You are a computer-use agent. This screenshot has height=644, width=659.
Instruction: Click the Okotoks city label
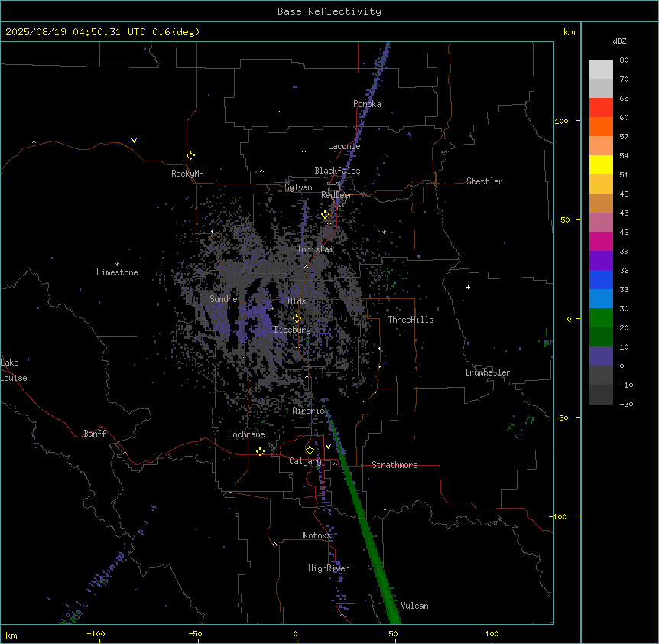click(x=315, y=535)
